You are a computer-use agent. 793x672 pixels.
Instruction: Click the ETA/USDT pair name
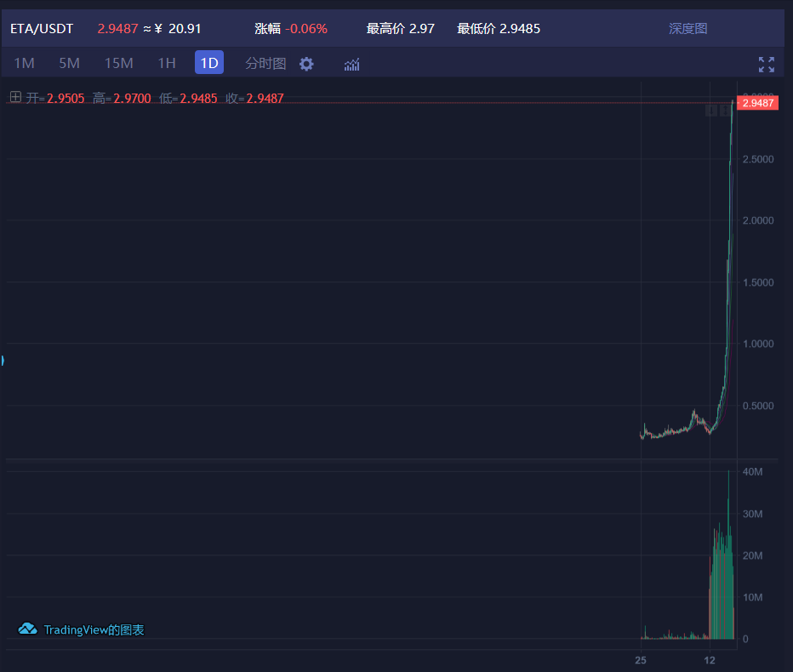point(42,28)
